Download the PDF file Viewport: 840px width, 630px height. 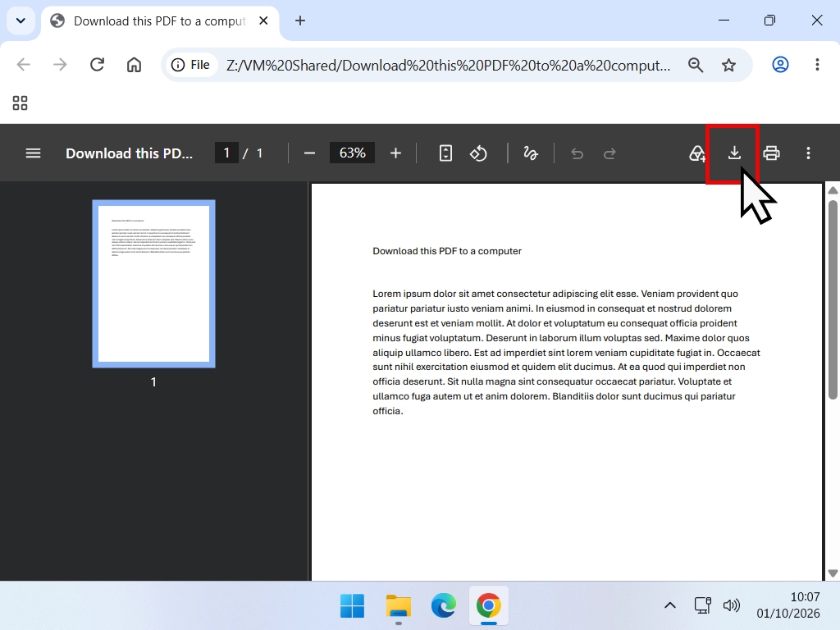tap(734, 153)
